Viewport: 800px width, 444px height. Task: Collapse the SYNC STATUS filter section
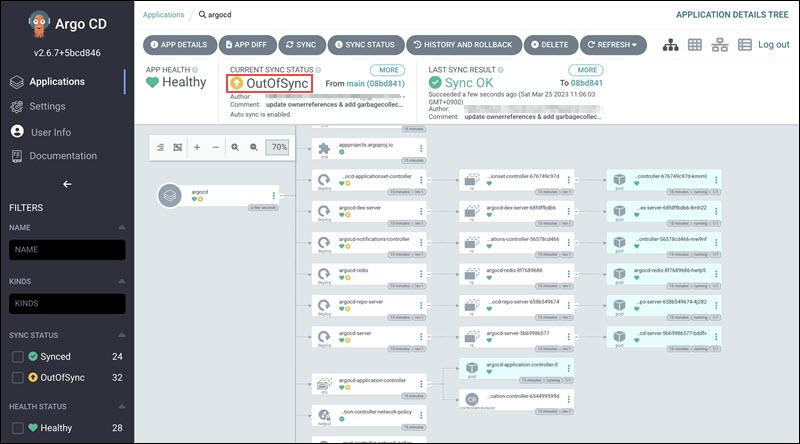tap(121, 335)
